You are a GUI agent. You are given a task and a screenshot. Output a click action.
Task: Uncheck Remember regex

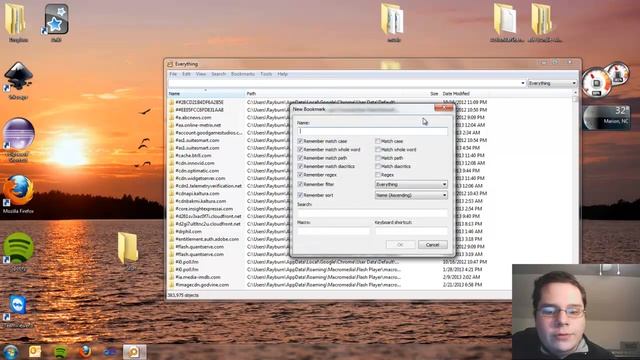coord(300,175)
